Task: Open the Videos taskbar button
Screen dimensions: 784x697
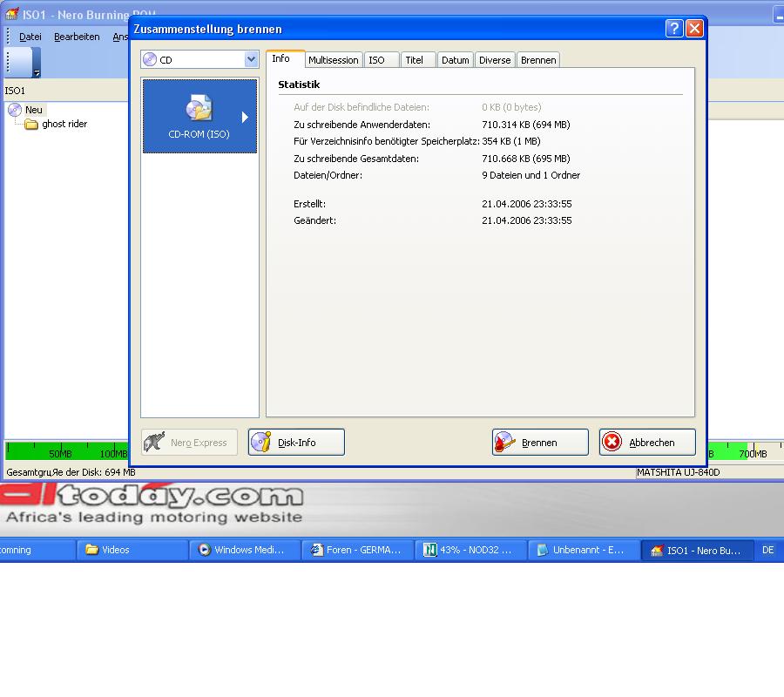Action: coord(132,550)
